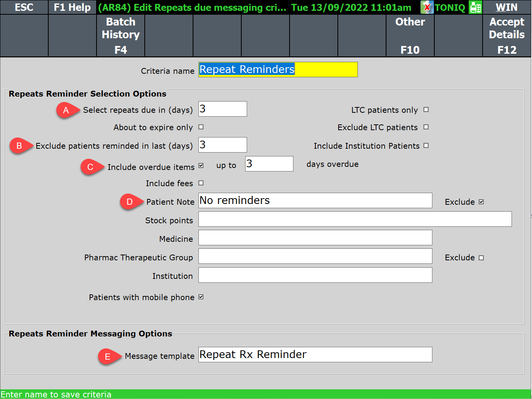Click the green pharmacy bottle icon

click(x=475, y=7)
